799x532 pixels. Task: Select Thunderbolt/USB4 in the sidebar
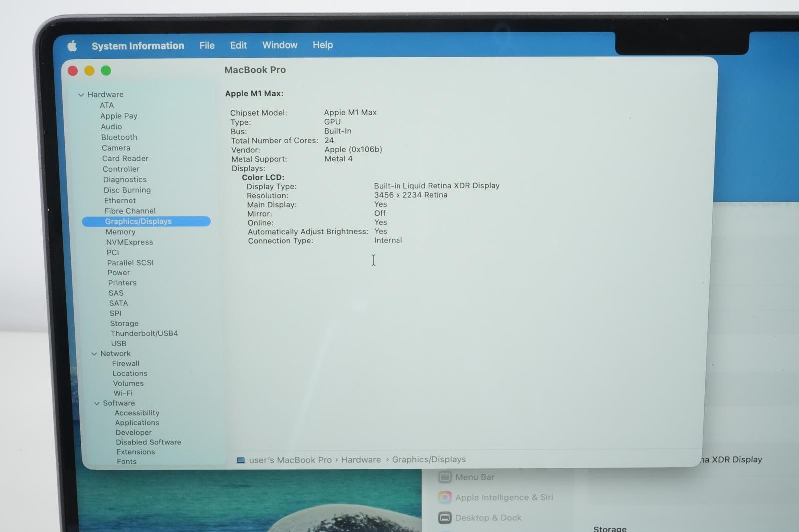pyautogui.click(x=144, y=333)
